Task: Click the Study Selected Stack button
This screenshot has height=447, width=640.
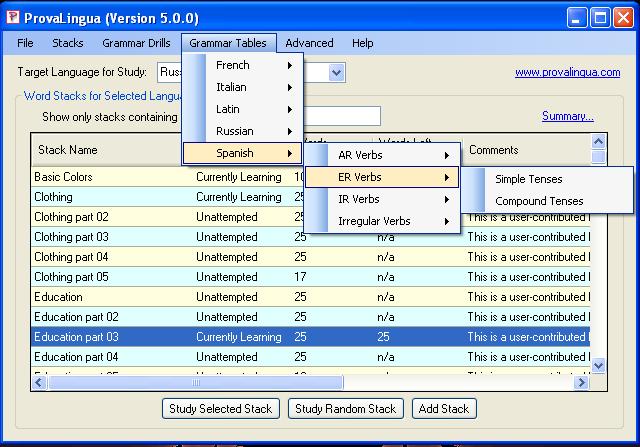Action: (221, 409)
